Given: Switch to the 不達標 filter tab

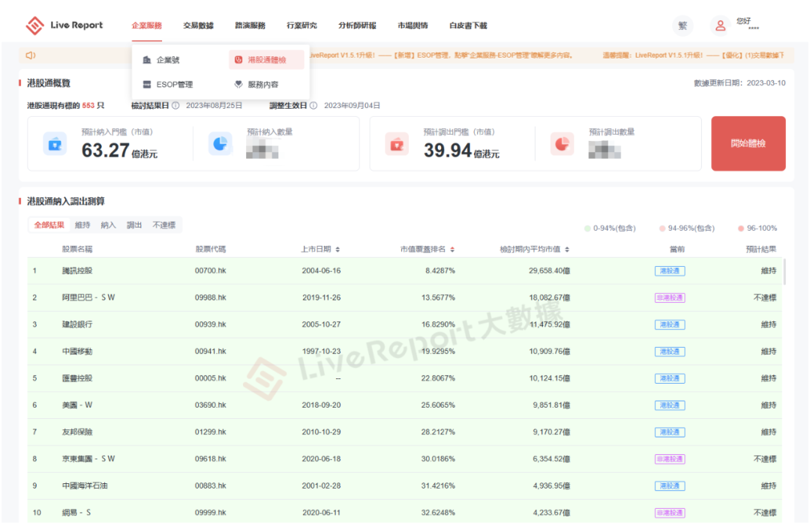Looking at the screenshot, I should click(x=163, y=225).
